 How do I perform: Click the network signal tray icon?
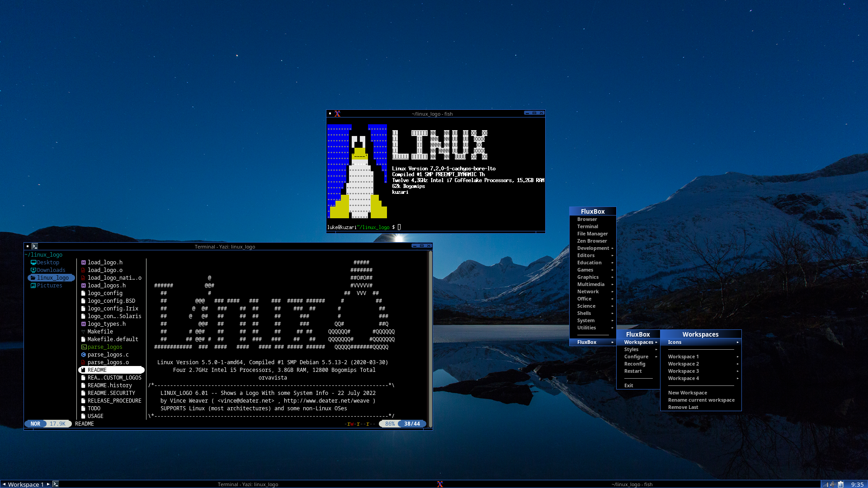825,484
